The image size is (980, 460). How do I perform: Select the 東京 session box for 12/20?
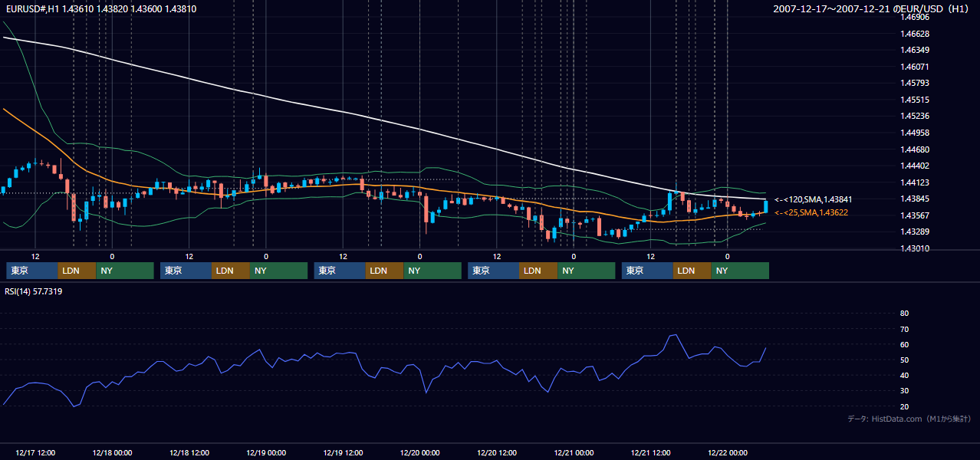(493, 271)
